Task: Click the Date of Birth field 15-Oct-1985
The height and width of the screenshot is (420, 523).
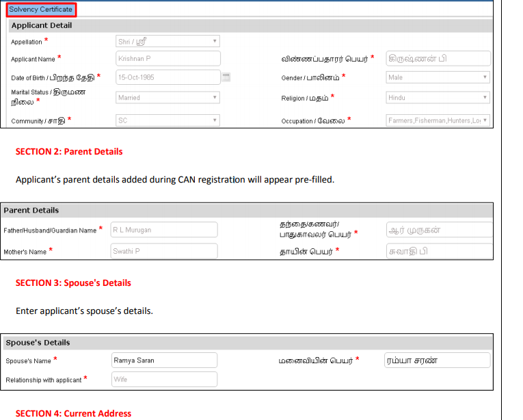Action: pyautogui.click(x=168, y=77)
